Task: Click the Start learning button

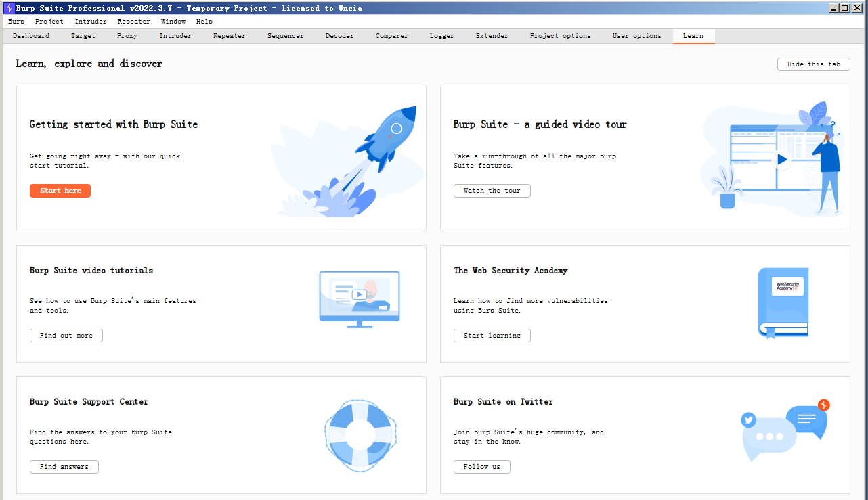Action: click(x=492, y=336)
